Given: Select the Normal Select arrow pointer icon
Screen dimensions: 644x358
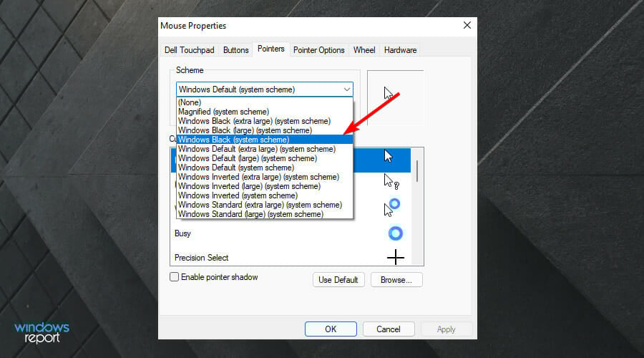Looking at the screenshot, I should [389, 157].
